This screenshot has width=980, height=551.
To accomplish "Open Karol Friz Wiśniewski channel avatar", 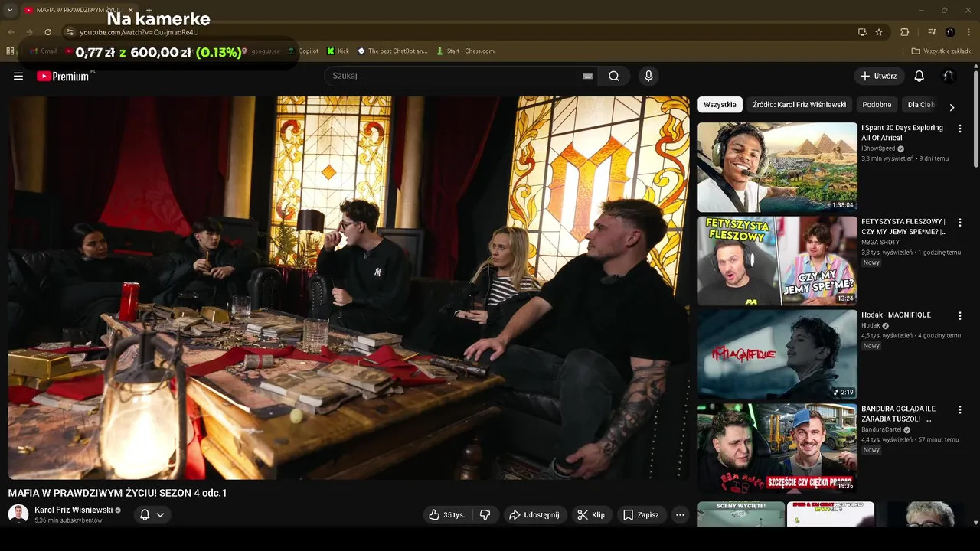I will [18, 514].
